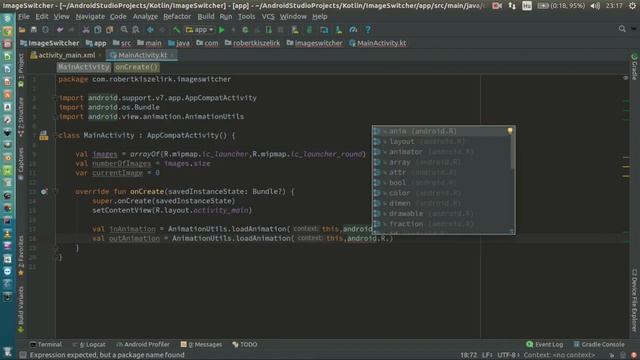Open the VCS menu
The height and width of the screenshot is (360, 640).
[x=268, y=17]
